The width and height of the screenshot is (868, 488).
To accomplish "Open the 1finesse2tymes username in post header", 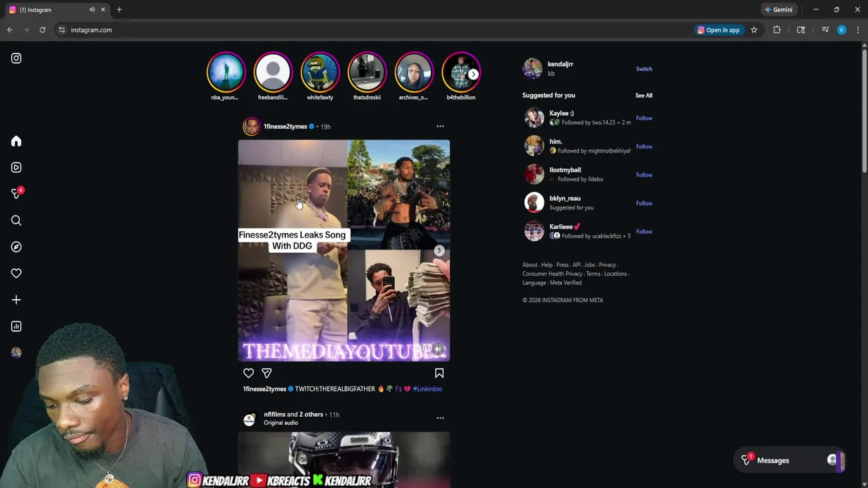I will [285, 127].
